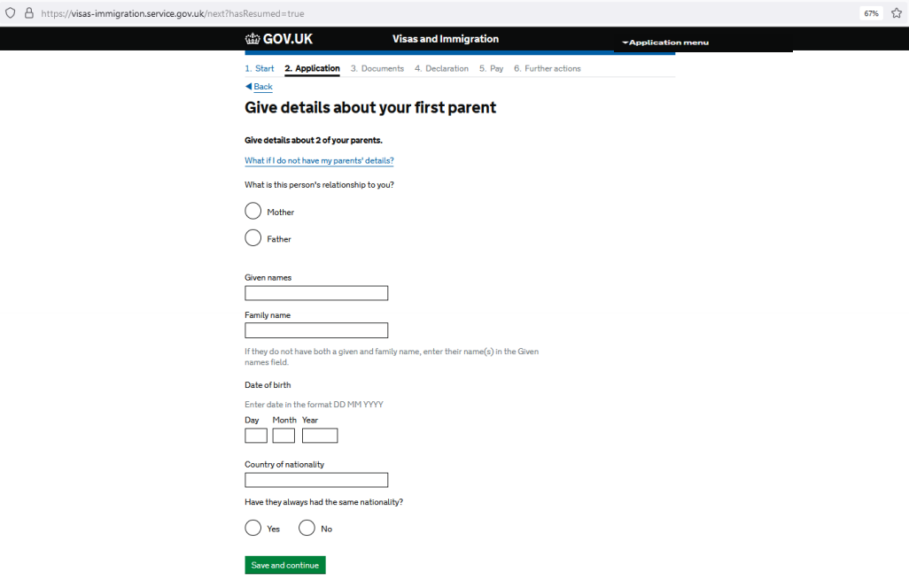This screenshot has height=588, width=909.
Task: Click the Given names text field
Action: pyautogui.click(x=316, y=293)
